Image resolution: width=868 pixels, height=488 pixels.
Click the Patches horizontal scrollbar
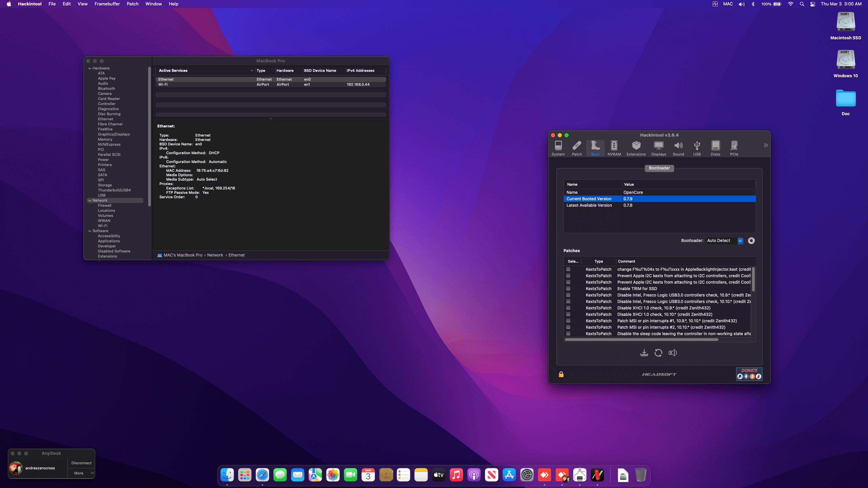click(642, 340)
